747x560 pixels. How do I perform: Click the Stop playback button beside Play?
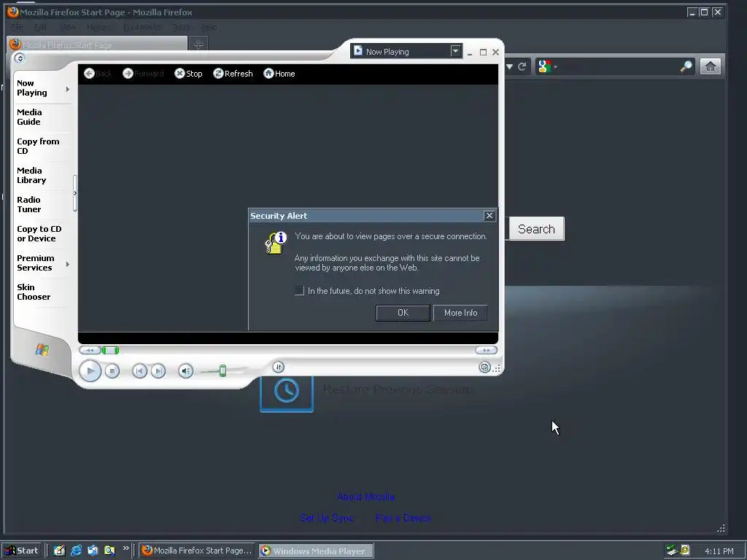pos(112,371)
